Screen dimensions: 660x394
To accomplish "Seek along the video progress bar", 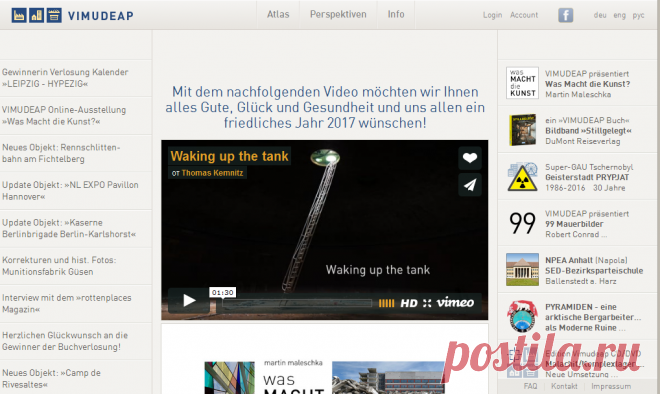I will click(x=297, y=303).
